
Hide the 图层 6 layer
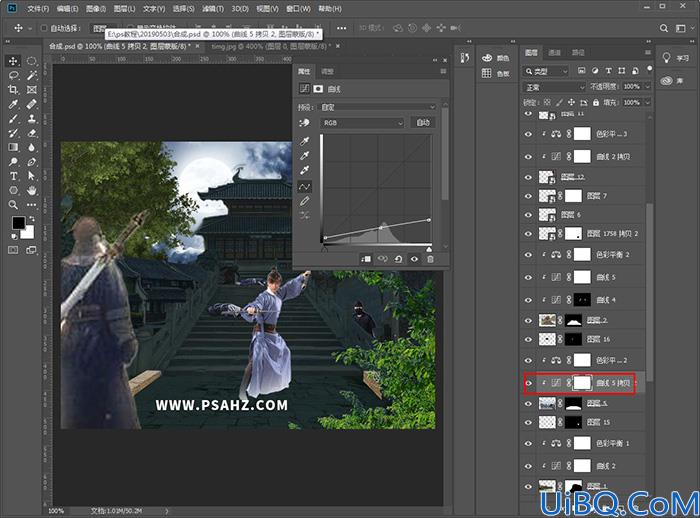(528, 215)
